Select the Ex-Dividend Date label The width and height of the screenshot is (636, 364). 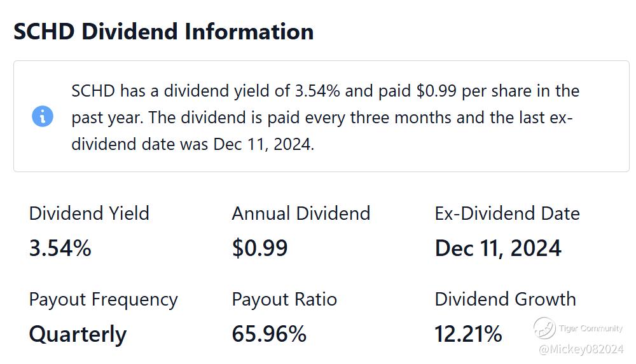tap(507, 213)
